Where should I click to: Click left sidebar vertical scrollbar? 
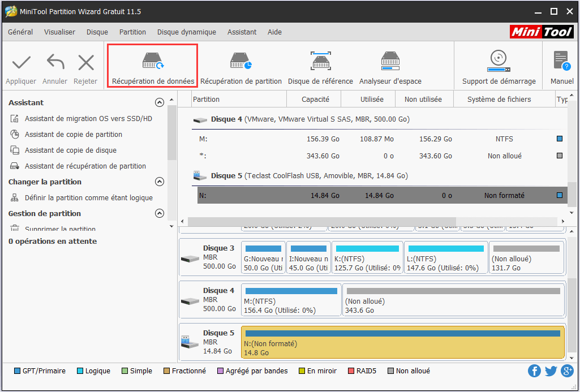(171, 132)
